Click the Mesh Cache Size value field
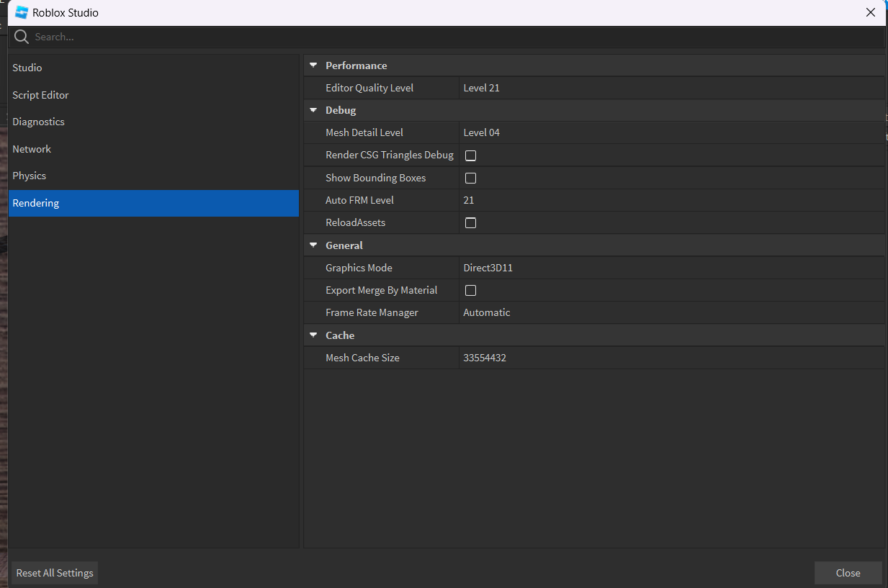This screenshot has height=588, width=888. [670, 358]
